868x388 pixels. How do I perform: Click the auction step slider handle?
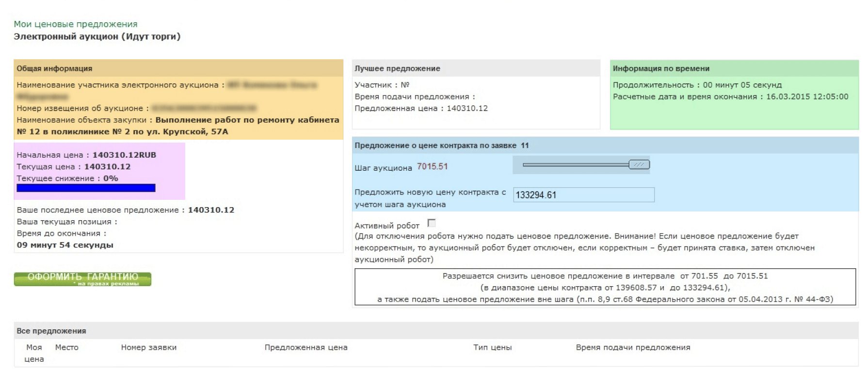(x=639, y=165)
